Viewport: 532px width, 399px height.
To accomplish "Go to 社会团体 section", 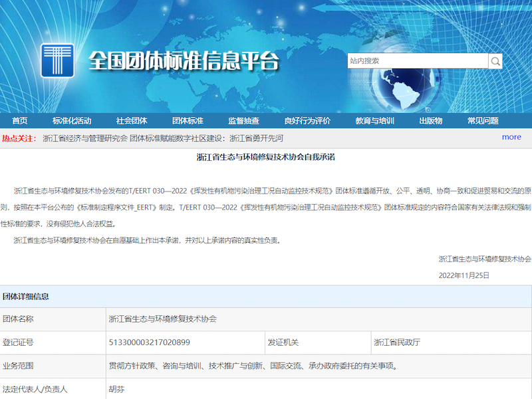I will 132,121.
